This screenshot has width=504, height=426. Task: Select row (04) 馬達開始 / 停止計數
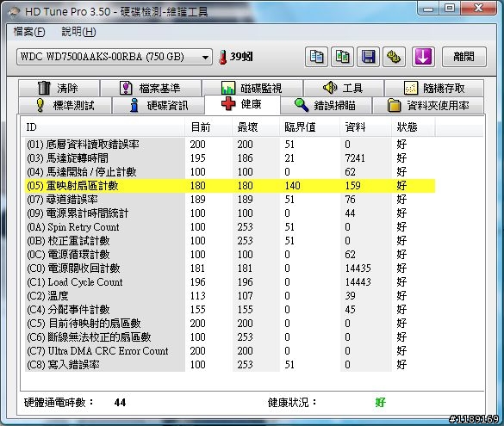[x=230, y=172]
